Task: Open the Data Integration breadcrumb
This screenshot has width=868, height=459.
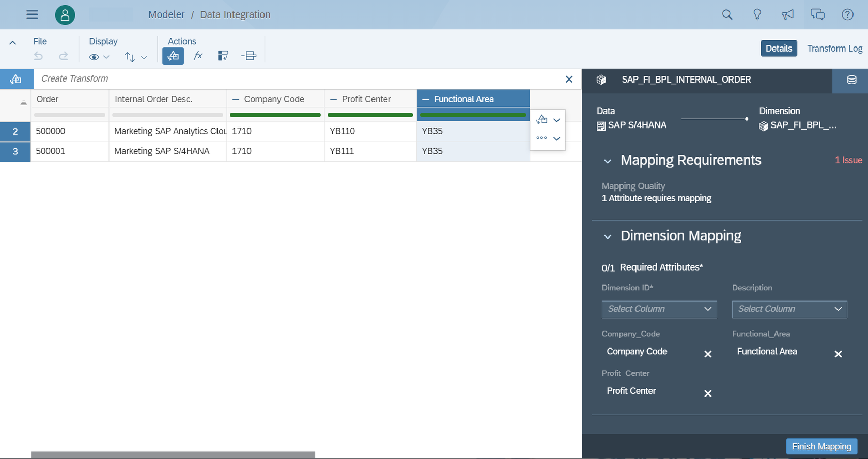Action: point(235,14)
